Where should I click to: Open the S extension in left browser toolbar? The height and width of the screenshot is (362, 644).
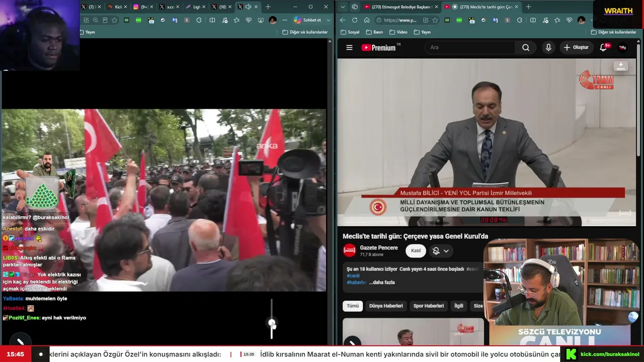tap(187, 20)
